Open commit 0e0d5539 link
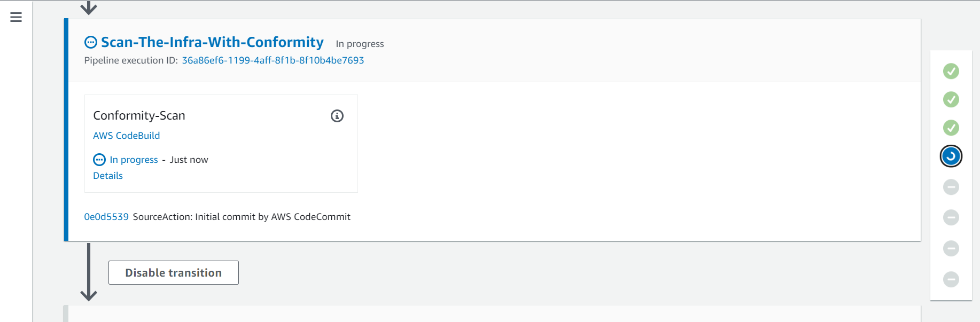 click(x=106, y=217)
